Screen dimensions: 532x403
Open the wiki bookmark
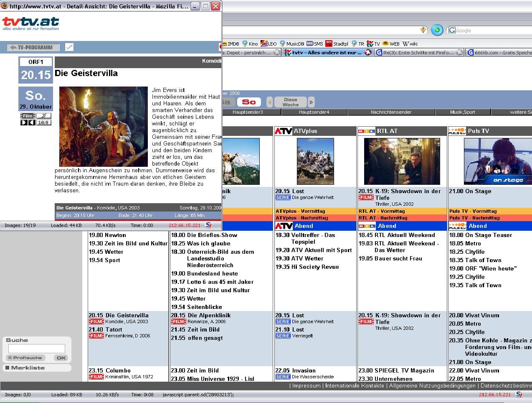[x=410, y=43]
